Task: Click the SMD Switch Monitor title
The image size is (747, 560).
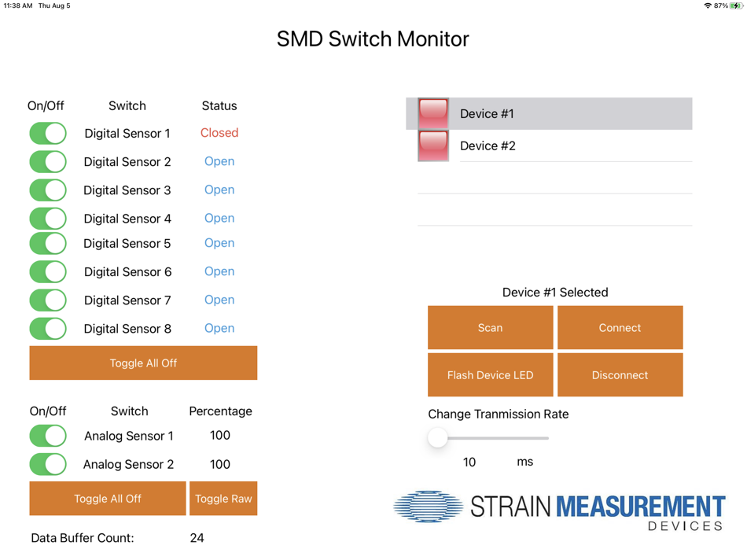Action: coord(373,39)
